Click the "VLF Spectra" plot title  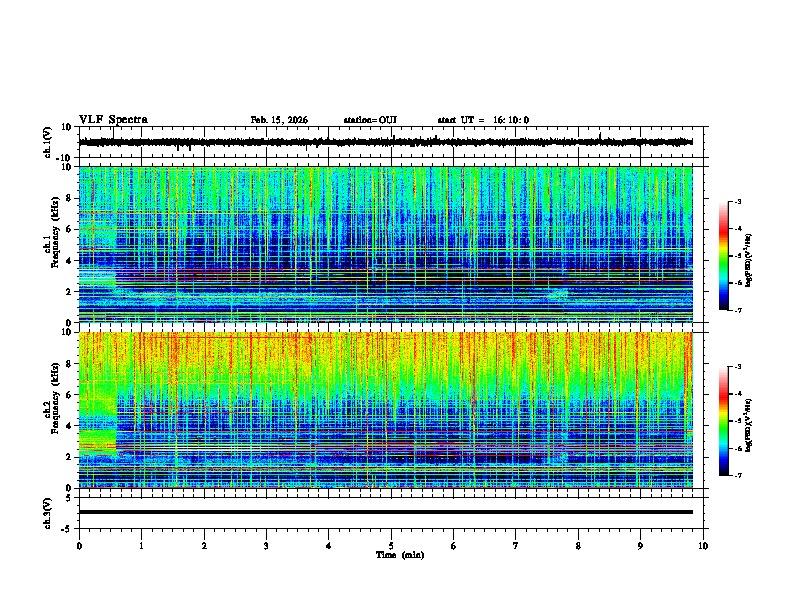click(x=113, y=120)
